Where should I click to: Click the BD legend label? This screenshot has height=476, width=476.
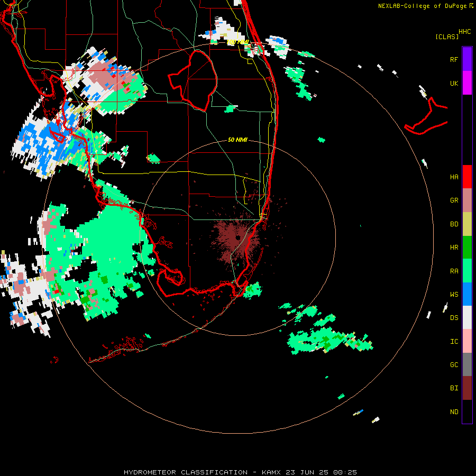(x=454, y=224)
